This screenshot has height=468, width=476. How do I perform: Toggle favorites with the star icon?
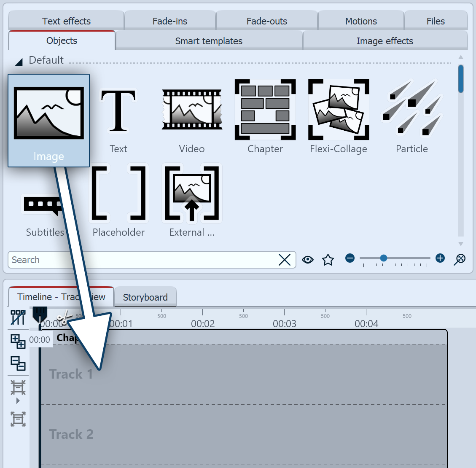point(328,260)
